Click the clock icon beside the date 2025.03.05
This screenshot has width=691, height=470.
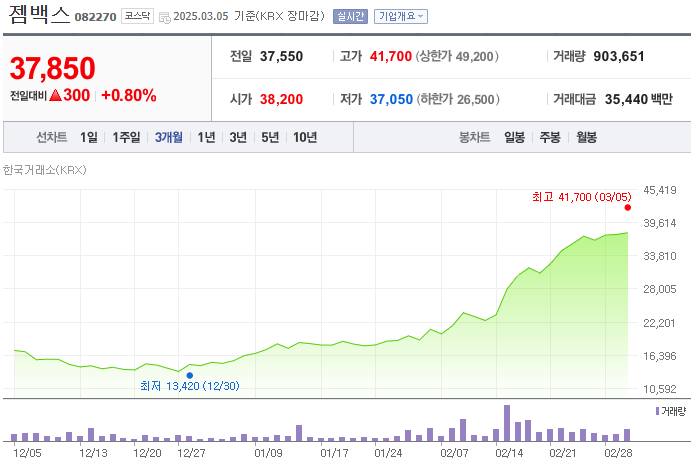[165, 18]
